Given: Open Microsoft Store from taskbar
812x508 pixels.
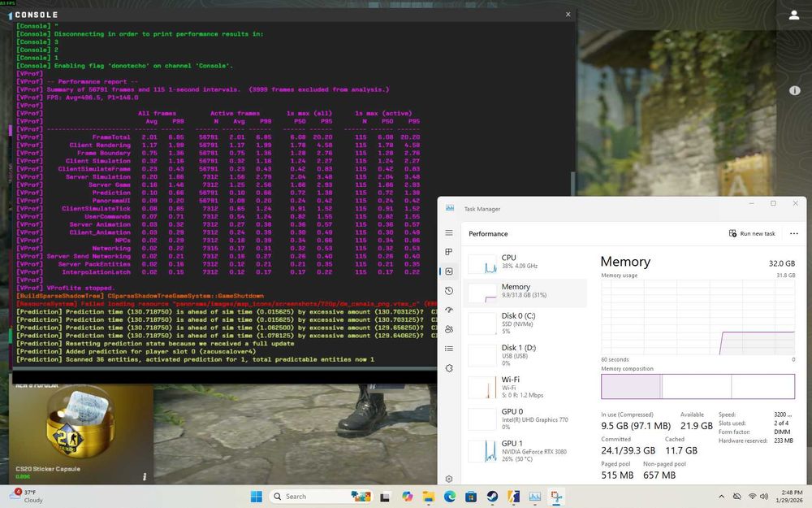Looking at the screenshot, I should (x=471, y=497).
